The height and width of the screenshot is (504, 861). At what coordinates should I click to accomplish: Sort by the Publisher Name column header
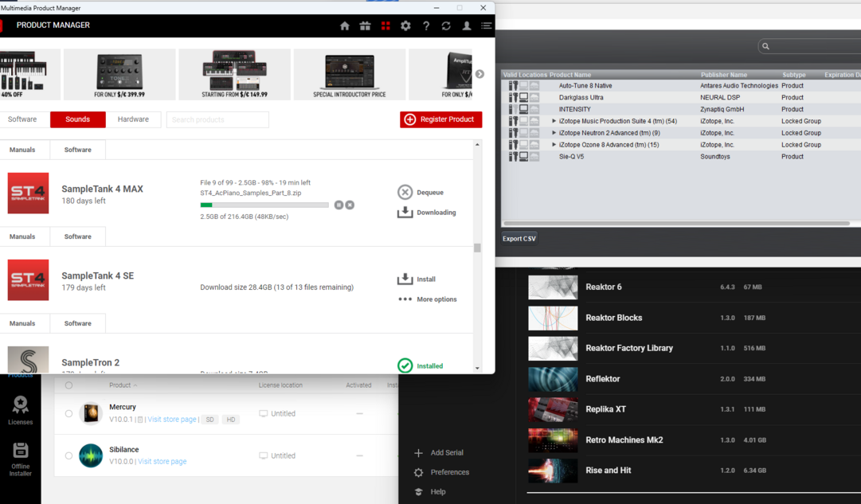[x=724, y=75]
